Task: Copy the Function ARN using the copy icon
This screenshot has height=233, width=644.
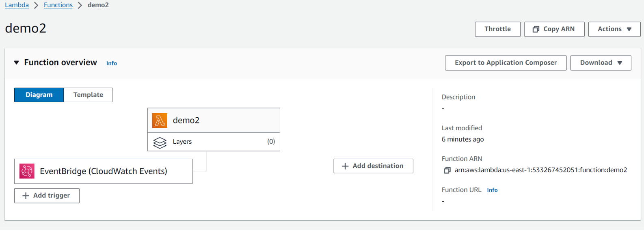Action: [447, 170]
